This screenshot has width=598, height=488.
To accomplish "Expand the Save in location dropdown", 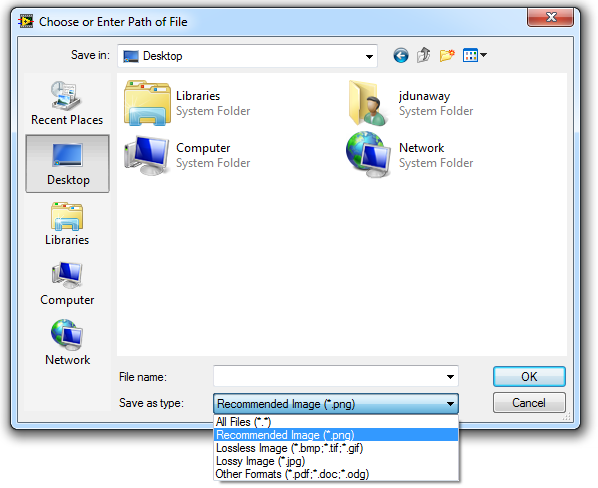I will [x=369, y=56].
